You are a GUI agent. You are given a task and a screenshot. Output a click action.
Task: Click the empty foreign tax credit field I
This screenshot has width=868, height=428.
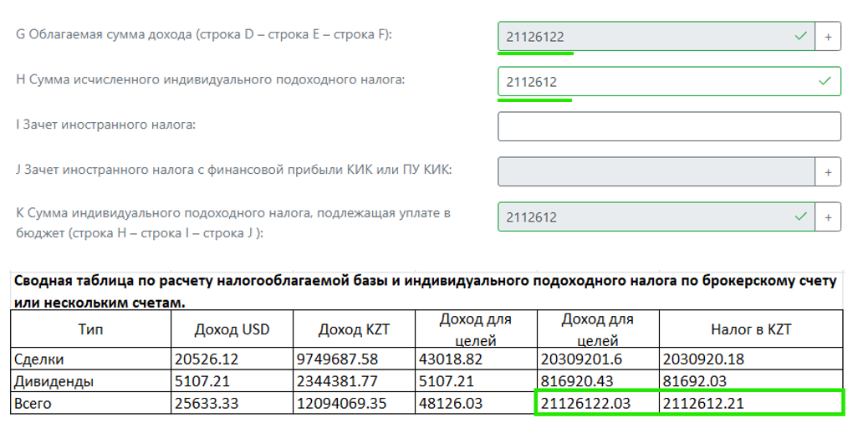(x=669, y=126)
